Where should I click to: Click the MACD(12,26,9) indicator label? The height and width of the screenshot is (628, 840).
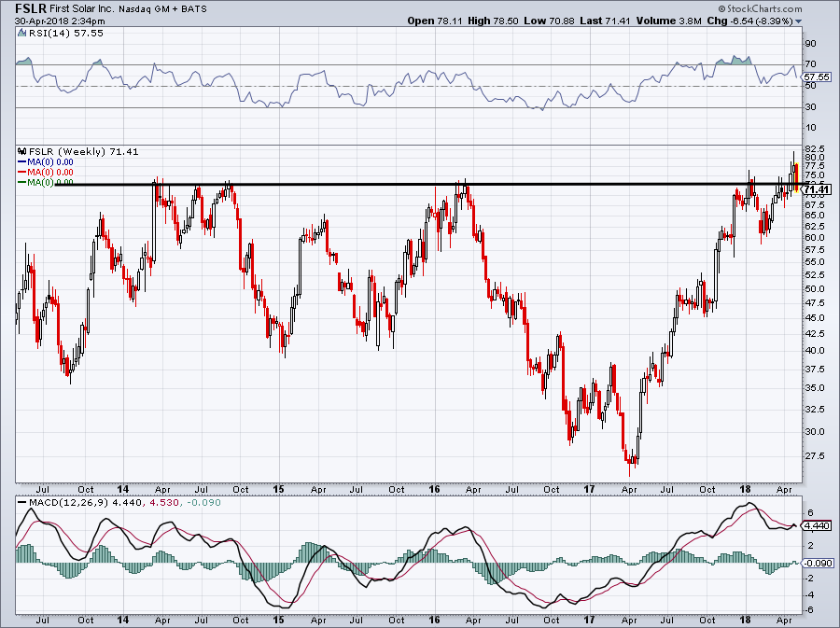click(x=68, y=502)
